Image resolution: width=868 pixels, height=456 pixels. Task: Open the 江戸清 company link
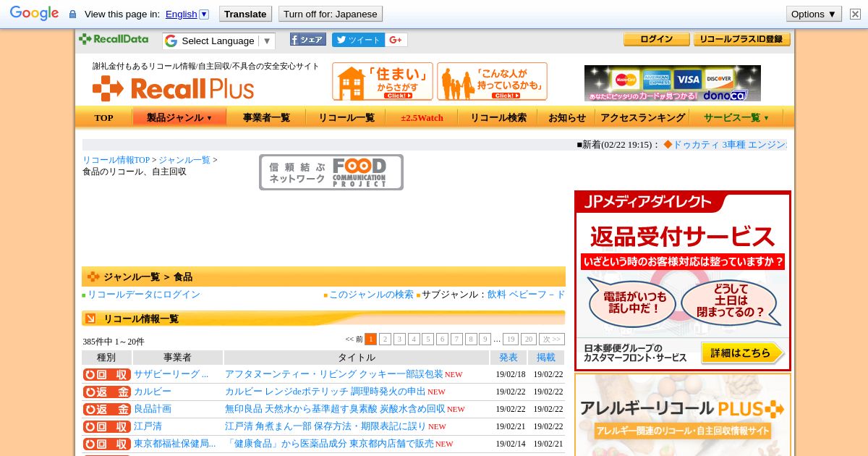148,426
